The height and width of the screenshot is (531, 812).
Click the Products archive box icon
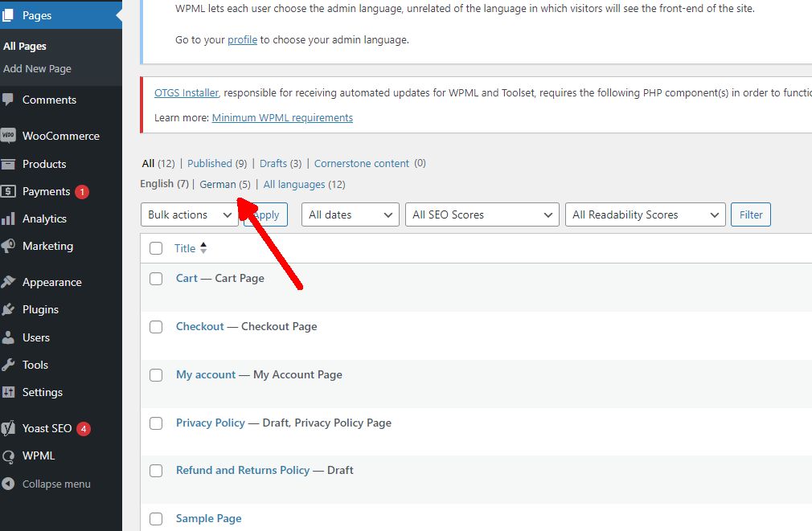click(8, 164)
